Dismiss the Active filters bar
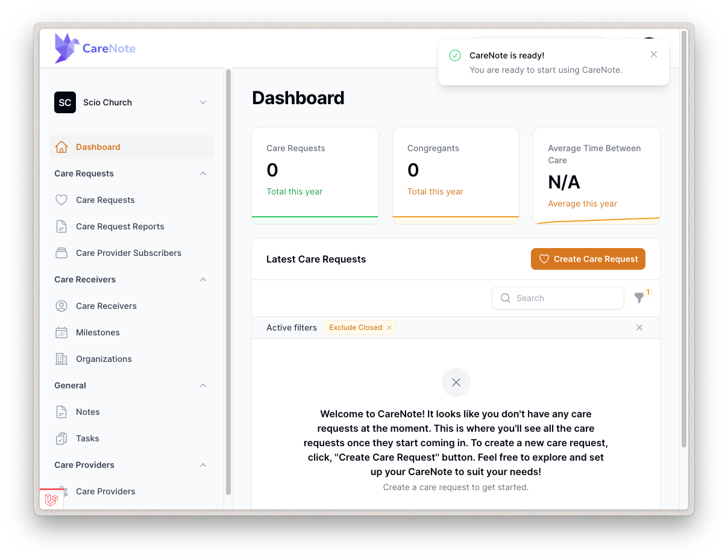Viewport: 728px width, 560px height. 639,327
